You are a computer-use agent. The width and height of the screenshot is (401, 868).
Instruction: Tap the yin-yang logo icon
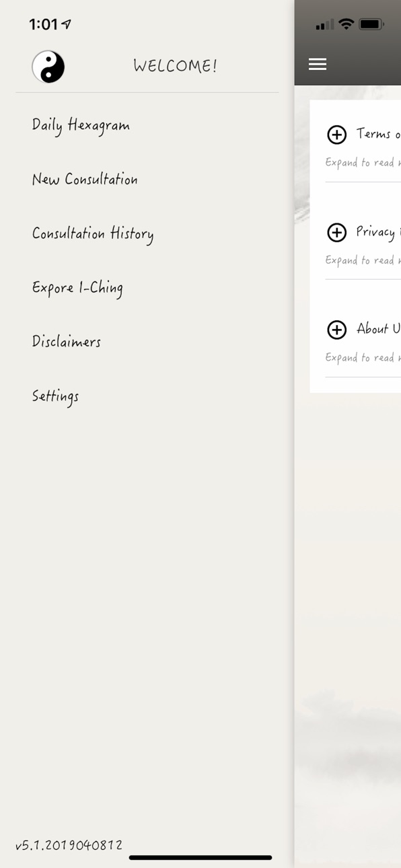(48, 67)
